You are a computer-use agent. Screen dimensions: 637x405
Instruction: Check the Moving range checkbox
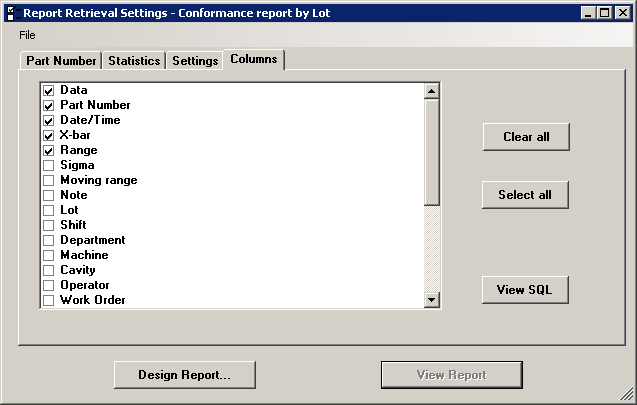click(x=48, y=180)
